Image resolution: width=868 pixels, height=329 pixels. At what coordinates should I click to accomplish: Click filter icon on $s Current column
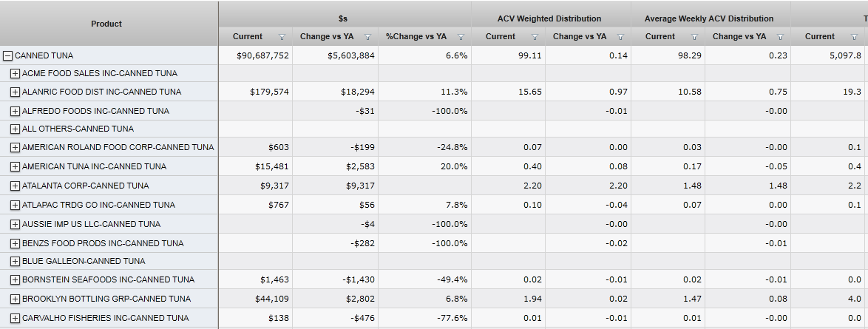coord(282,37)
